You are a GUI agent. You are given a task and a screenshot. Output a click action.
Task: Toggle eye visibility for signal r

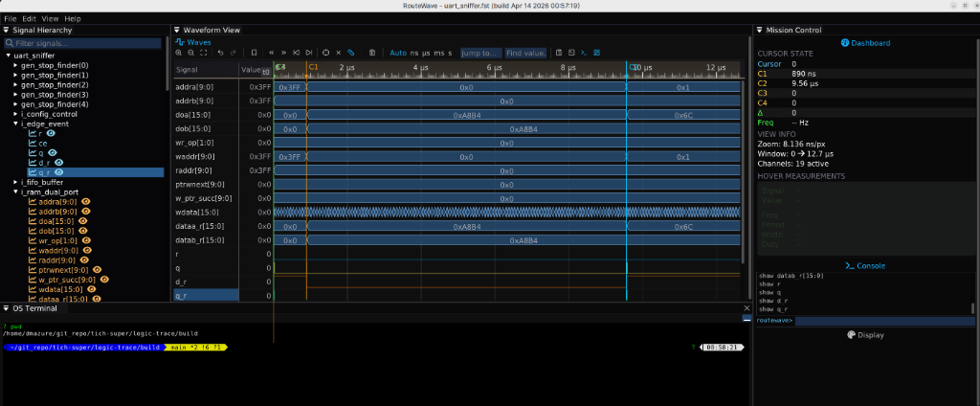coord(51,133)
